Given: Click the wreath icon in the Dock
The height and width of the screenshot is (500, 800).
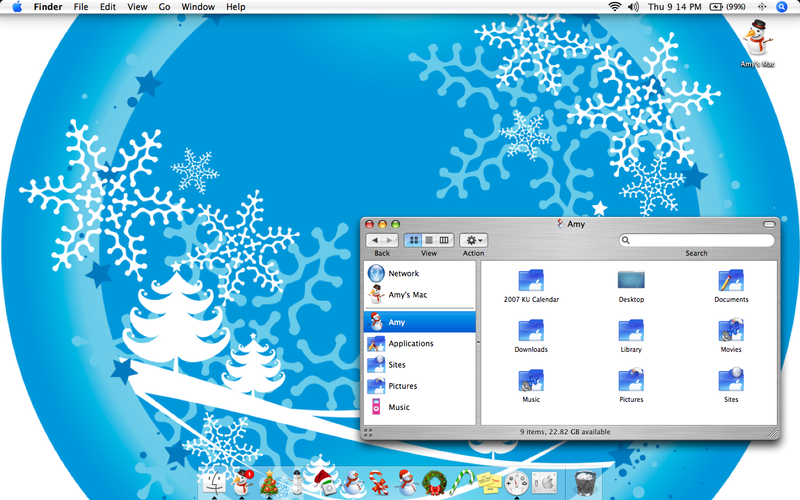Looking at the screenshot, I should click(x=434, y=483).
